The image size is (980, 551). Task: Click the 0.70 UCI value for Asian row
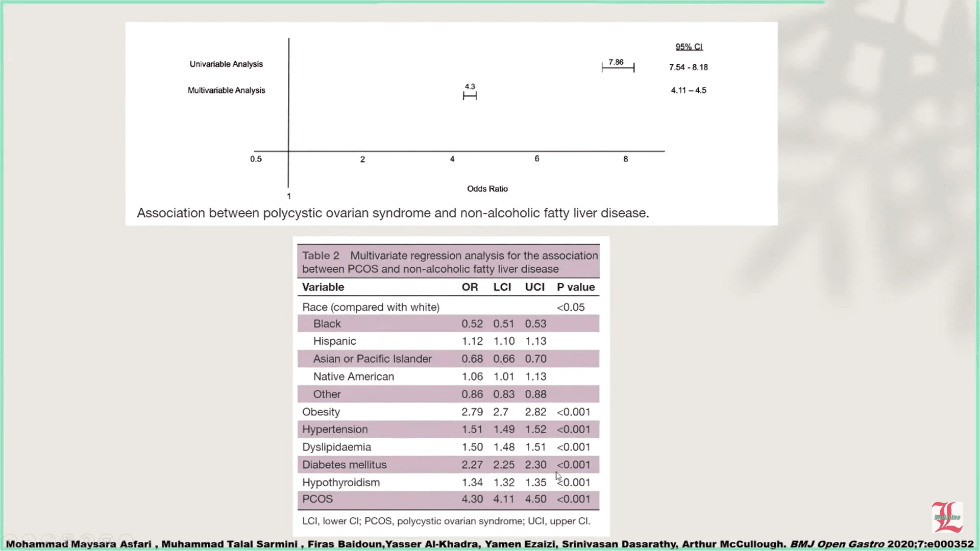(x=535, y=359)
